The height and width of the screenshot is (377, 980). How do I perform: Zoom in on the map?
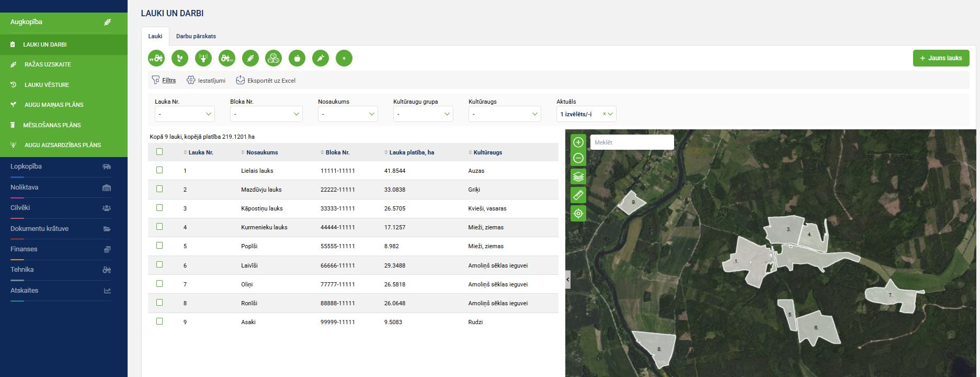tap(578, 142)
